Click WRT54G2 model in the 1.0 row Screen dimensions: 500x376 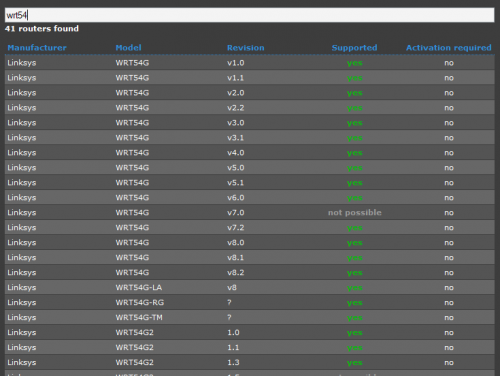(134, 332)
